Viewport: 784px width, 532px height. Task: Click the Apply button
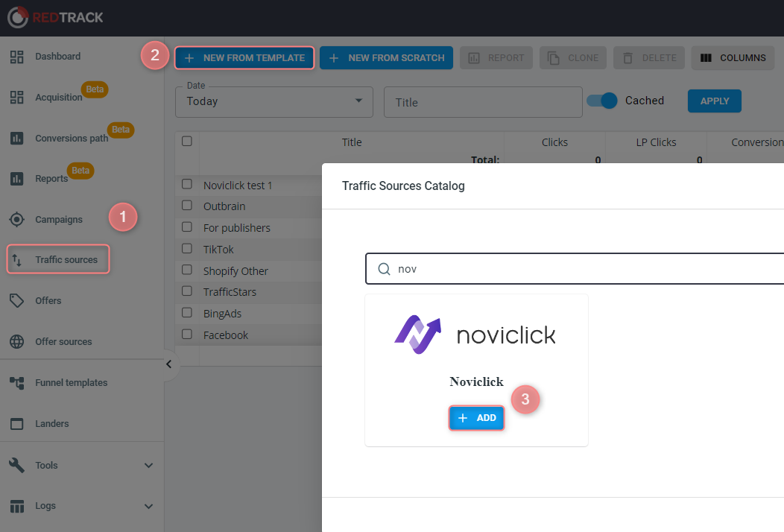[x=715, y=101]
